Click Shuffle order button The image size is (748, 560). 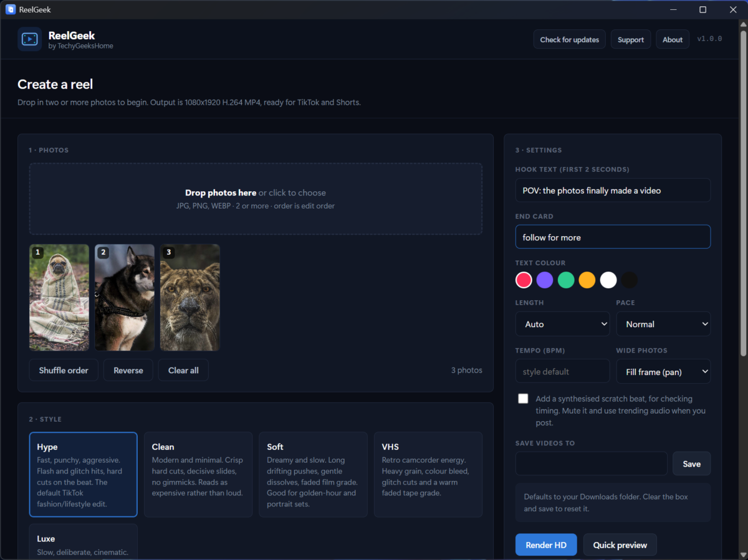[64, 370]
